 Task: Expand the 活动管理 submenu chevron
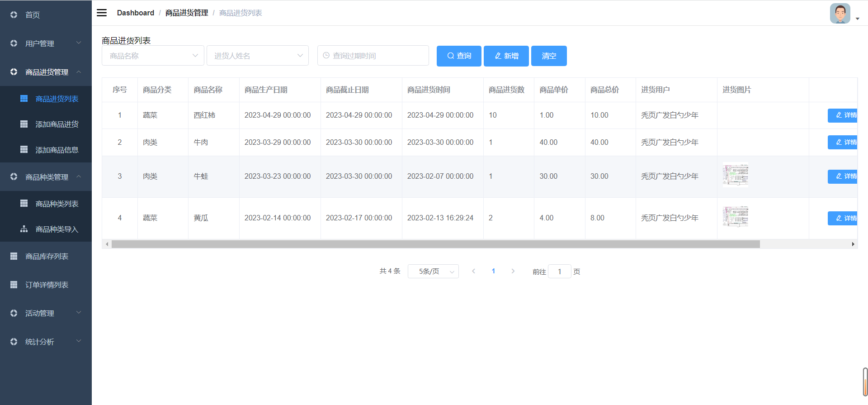(x=79, y=313)
